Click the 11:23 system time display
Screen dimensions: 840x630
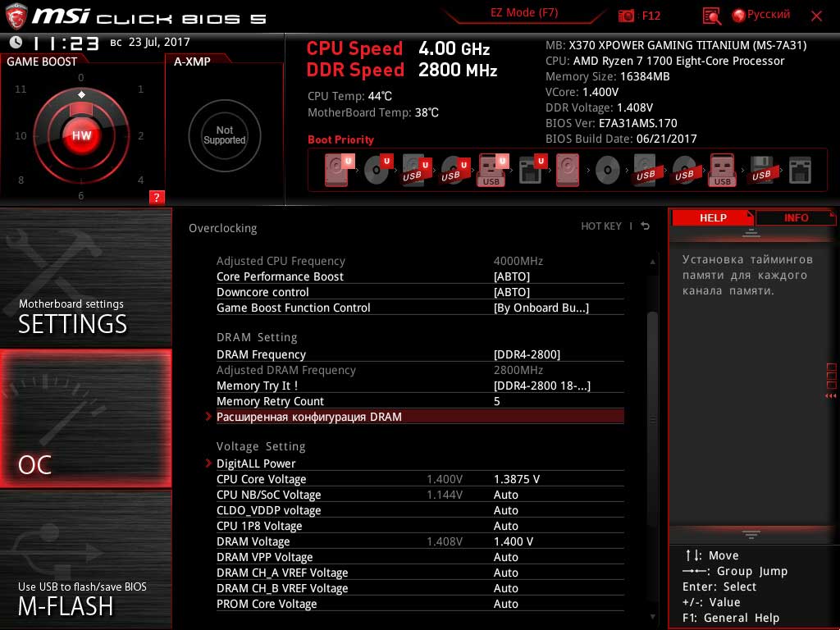pos(66,43)
